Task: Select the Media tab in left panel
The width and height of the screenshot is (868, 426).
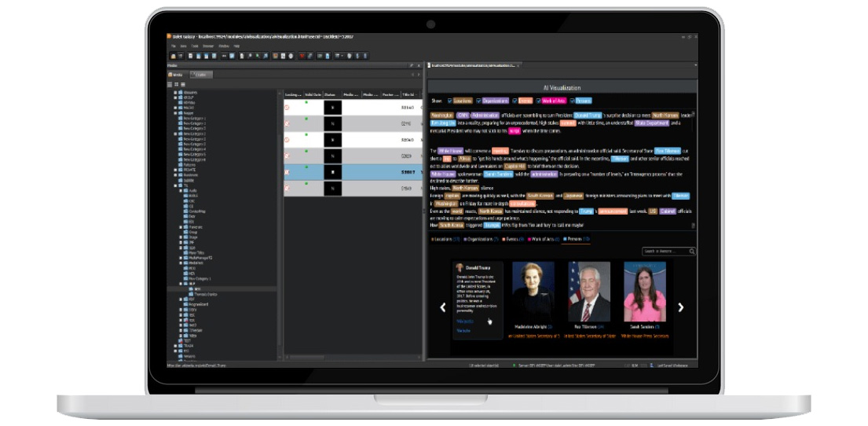Action: 176,75
